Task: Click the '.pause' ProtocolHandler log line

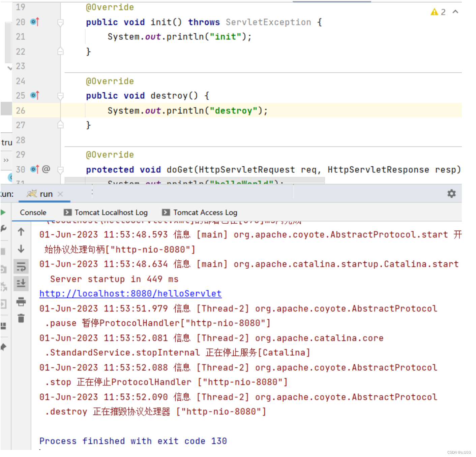Action: pos(158,323)
